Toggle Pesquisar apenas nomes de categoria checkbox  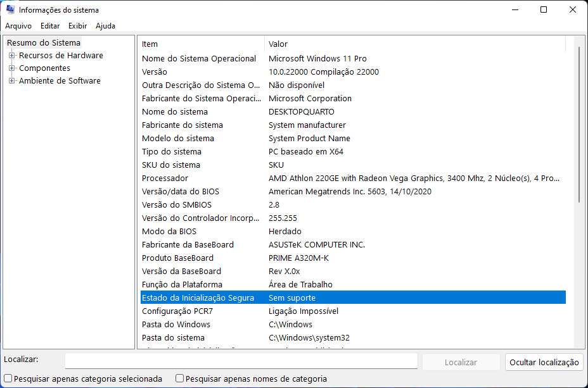click(180, 379)
